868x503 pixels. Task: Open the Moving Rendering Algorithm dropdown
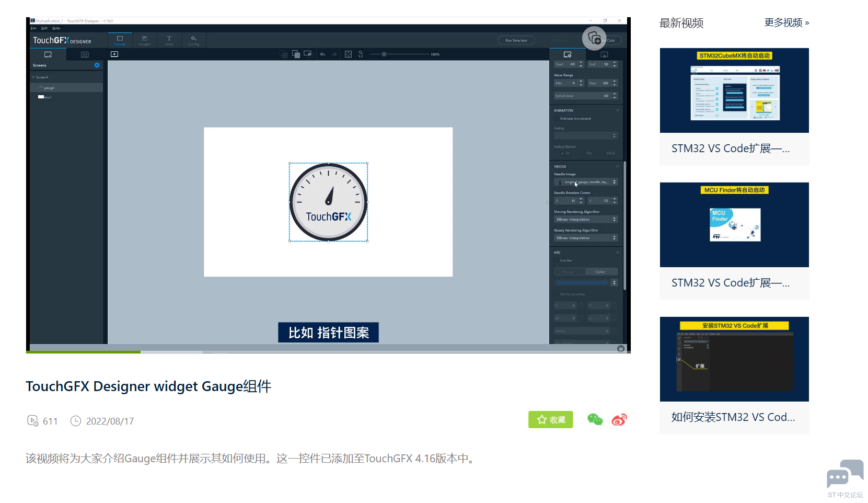pyautogui.click(x=586, y=220)
